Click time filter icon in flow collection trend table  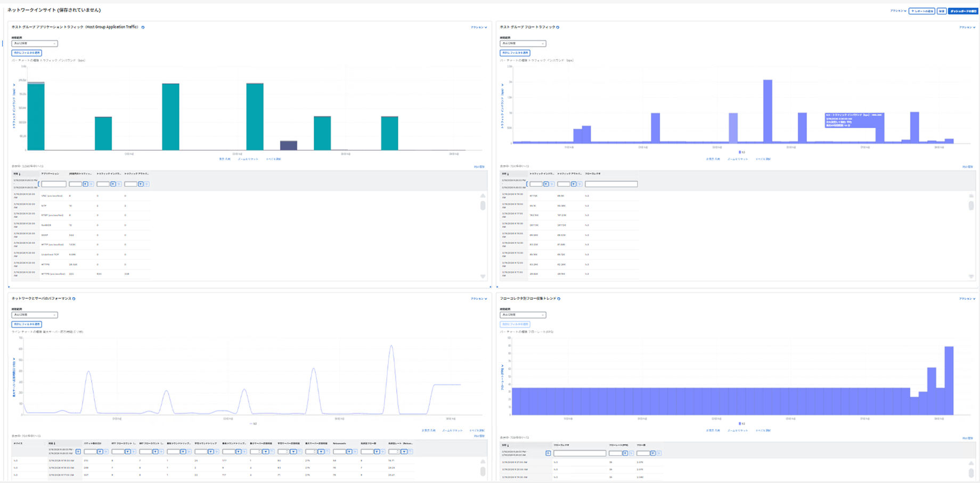tap(548, 453)
